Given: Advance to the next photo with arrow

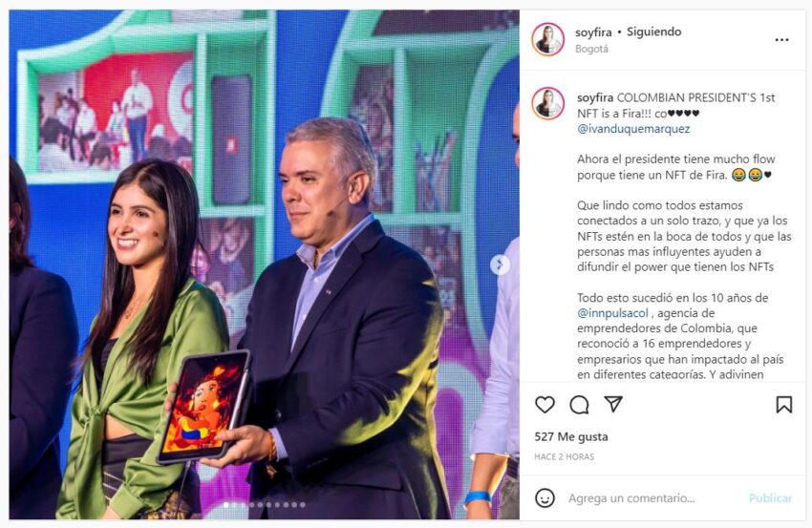Looking at the screenshot, I should coord(500,265).
